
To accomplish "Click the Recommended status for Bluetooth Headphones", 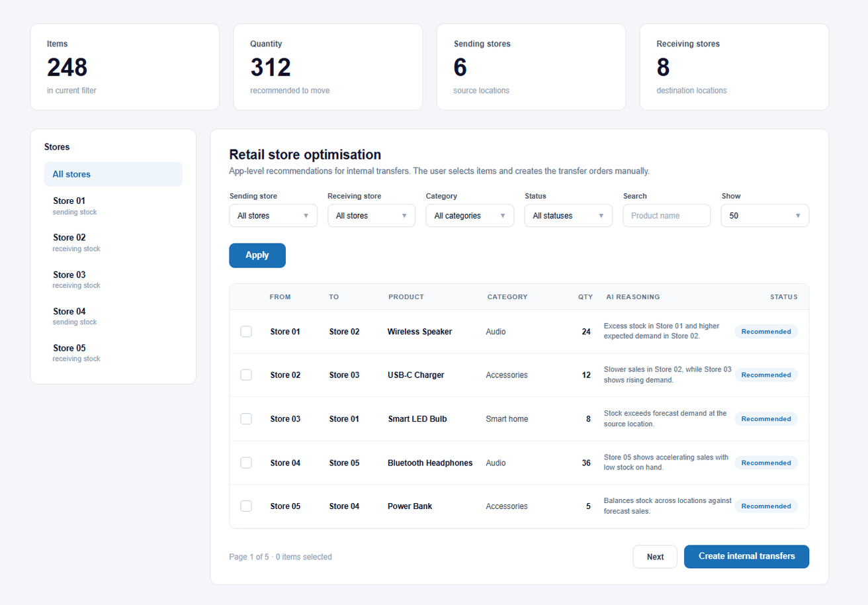I will (x=766, y=463).
